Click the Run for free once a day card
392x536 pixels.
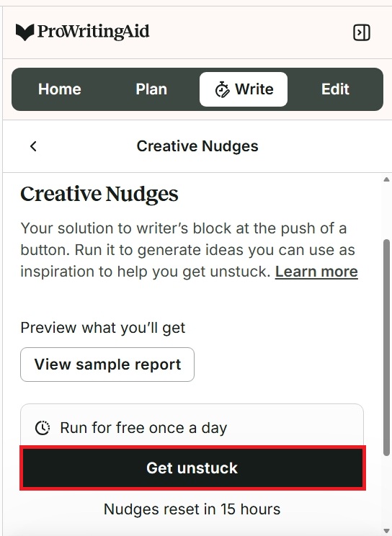coord(192,425)
